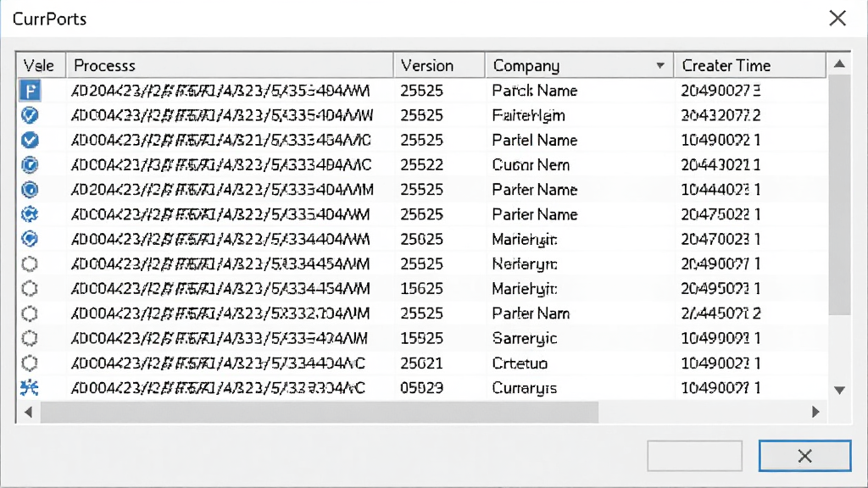The width and height of the screenshot is (868, 488).
Task: Select the Curraryis company cell
Action: [x=525, y=388]
